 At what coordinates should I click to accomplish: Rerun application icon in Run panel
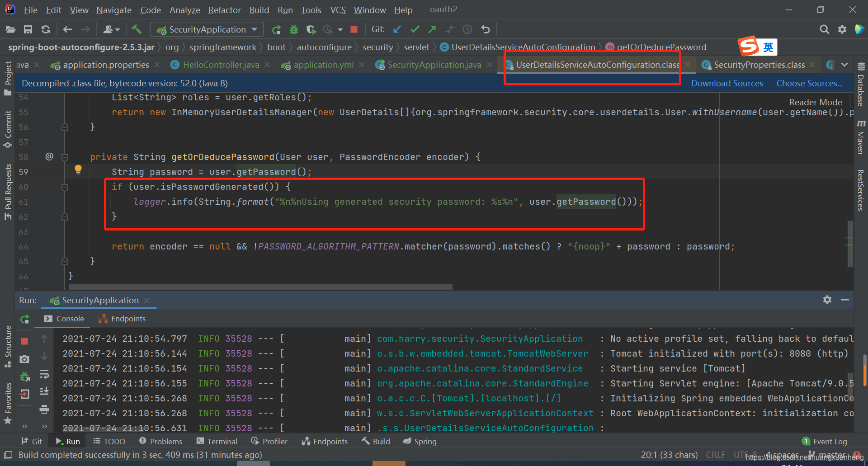click(25, 319)
